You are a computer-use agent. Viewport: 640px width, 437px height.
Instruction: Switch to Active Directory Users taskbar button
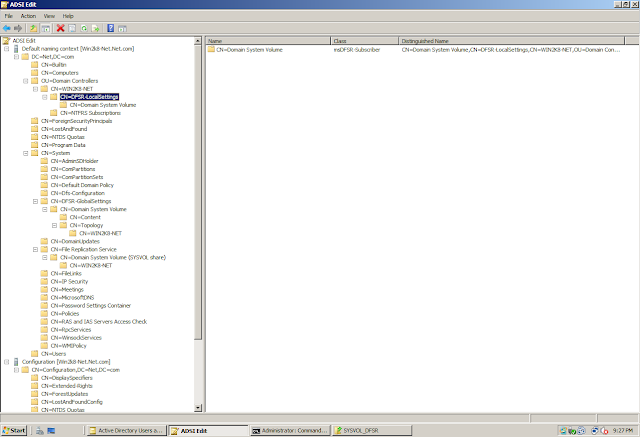coord(126,430)
